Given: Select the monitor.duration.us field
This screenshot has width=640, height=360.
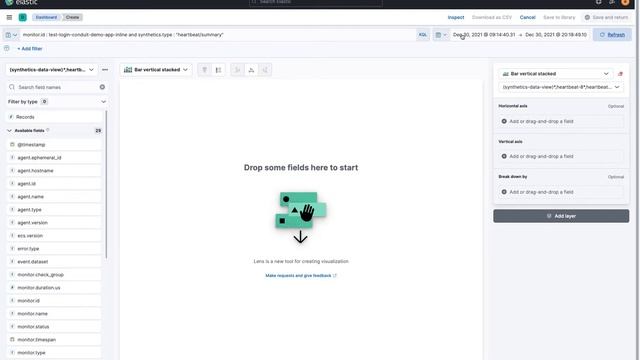Looking at the screenshot, I should (x=54, y=288).
